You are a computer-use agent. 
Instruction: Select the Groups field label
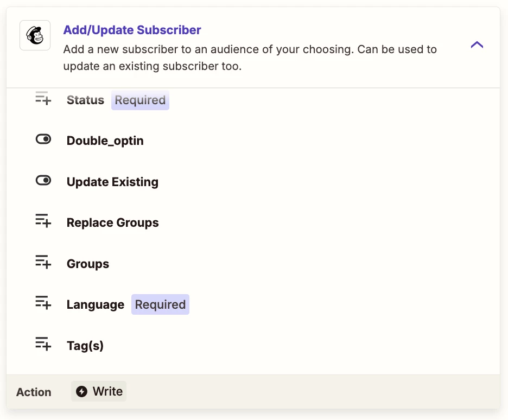pos(88,264)
